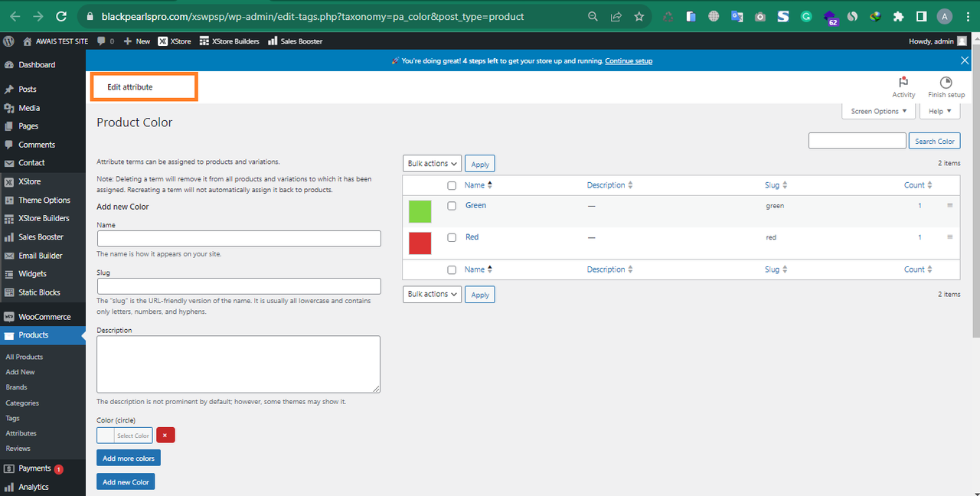Expand the Screen Options panel

pos(878,111)
